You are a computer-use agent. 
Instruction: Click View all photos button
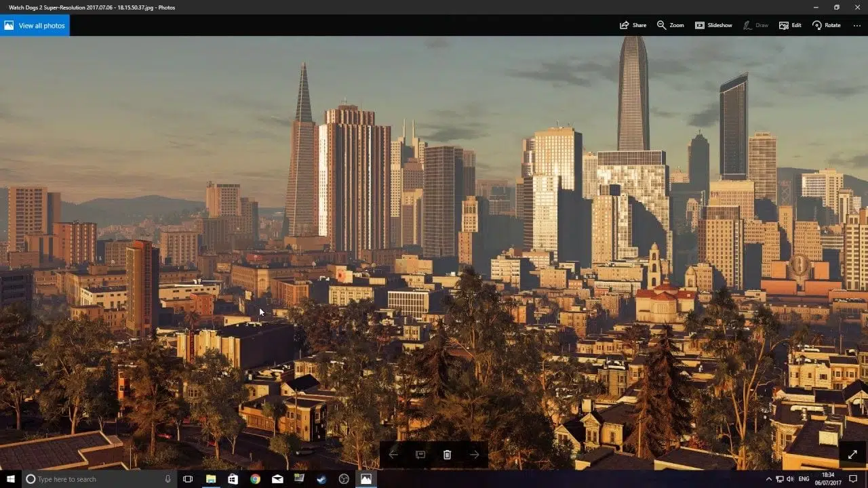(35, 26)
